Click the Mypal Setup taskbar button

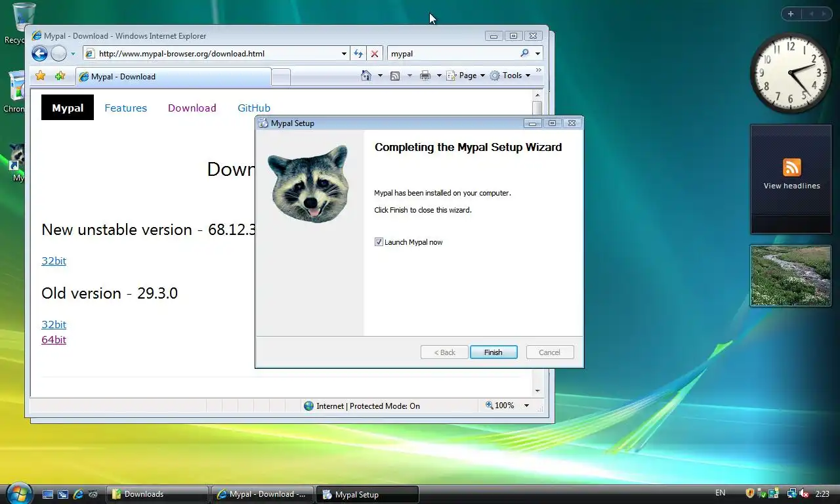tap(367, 494)
